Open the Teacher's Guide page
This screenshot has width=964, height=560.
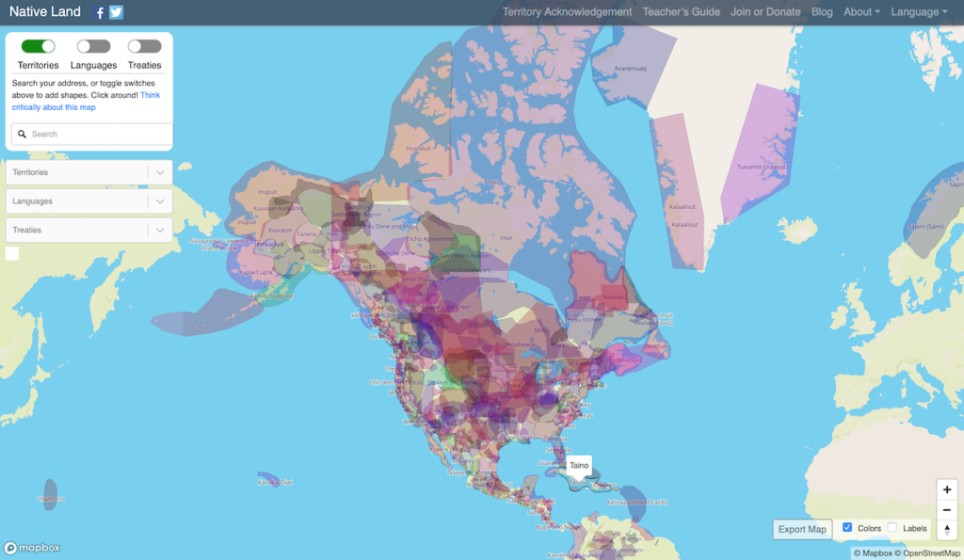pos(682,11)
